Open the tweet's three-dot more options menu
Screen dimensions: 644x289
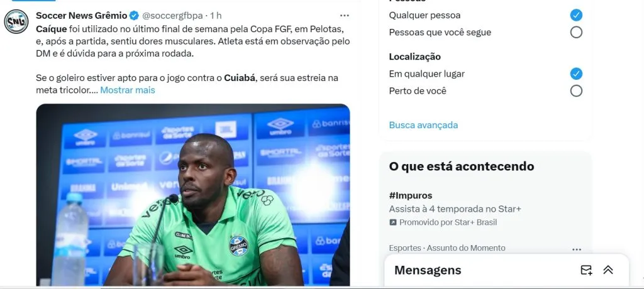click(x=345, y=16)
